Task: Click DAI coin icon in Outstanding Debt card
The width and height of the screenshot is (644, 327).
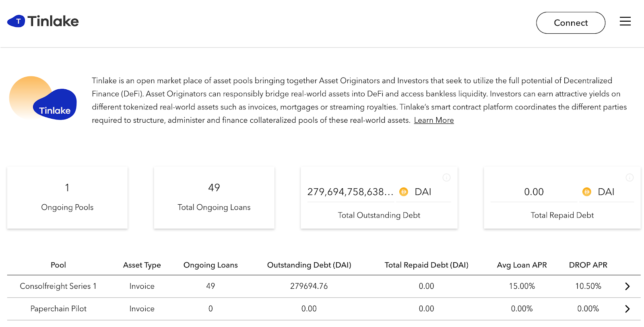Action: 404,192
